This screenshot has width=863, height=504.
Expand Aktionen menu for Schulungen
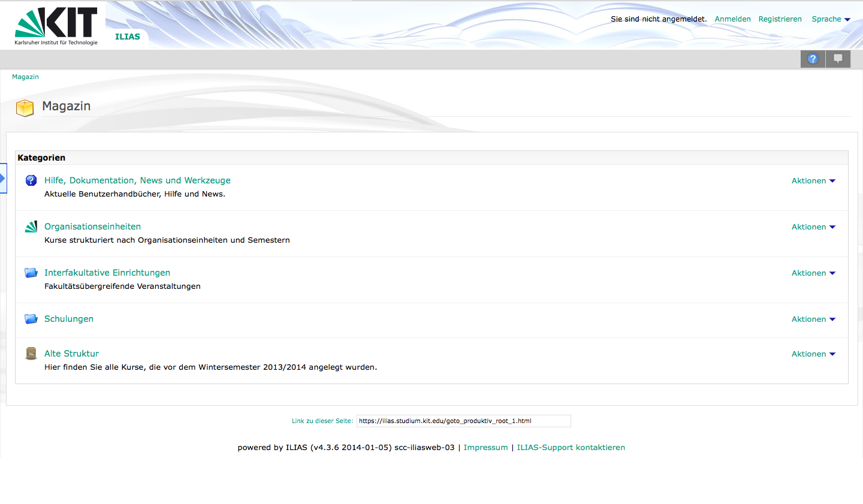813,319
